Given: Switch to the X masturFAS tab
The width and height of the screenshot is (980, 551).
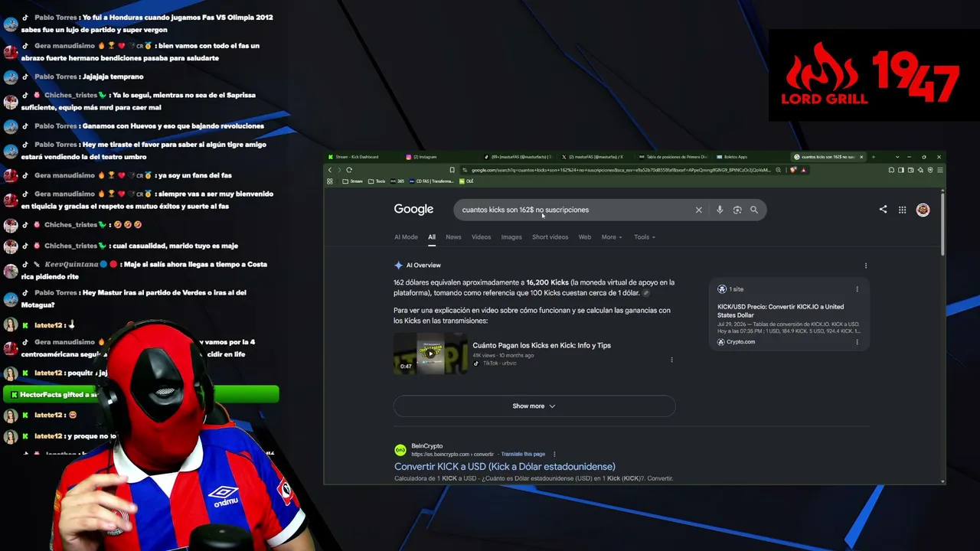Looking at the screenshot, I should tap(595, 157).
